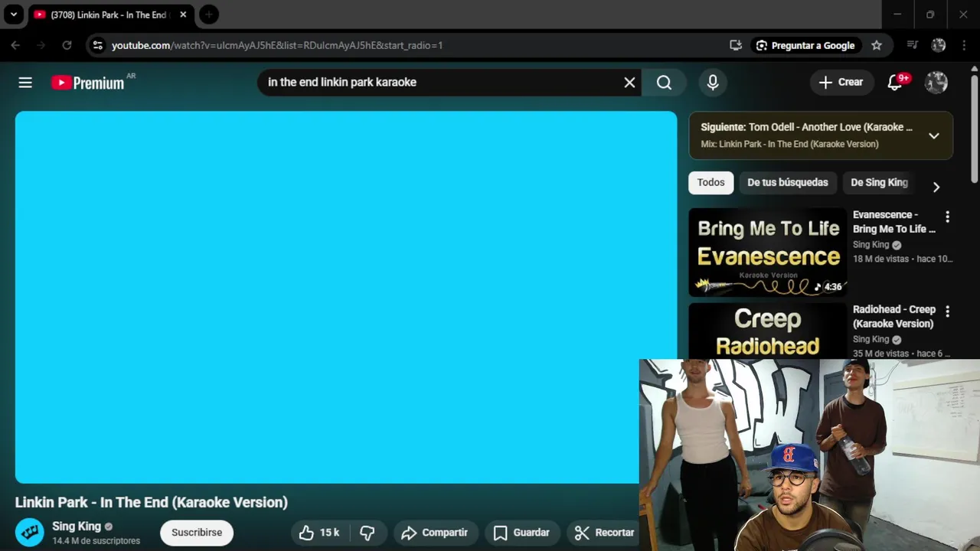Click Sing King under Evanescence video

(871, 245)
